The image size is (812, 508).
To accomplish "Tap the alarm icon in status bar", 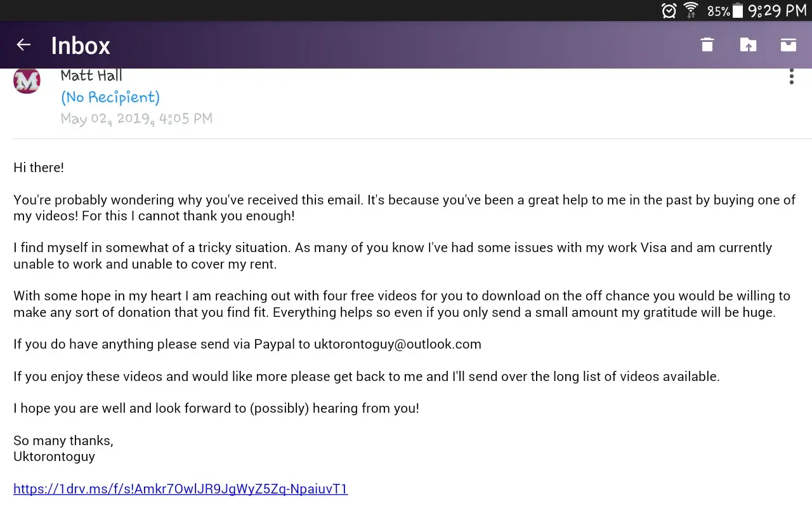I will coord(669,11).
